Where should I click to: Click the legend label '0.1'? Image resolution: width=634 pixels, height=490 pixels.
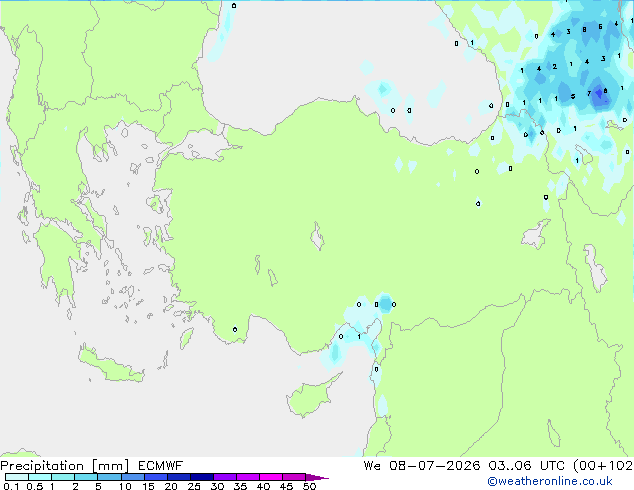click(x=11, y=486)
